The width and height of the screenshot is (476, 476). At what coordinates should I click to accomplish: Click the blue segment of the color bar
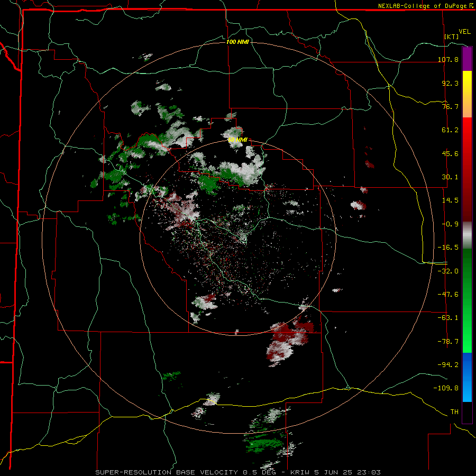pyautogui.click(x=467, y=377)
